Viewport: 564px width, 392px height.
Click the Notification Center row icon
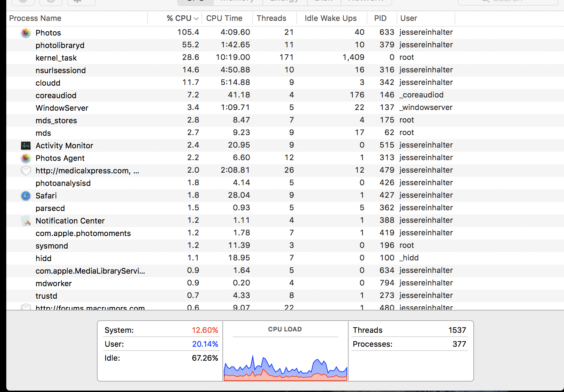pos(26,221)
